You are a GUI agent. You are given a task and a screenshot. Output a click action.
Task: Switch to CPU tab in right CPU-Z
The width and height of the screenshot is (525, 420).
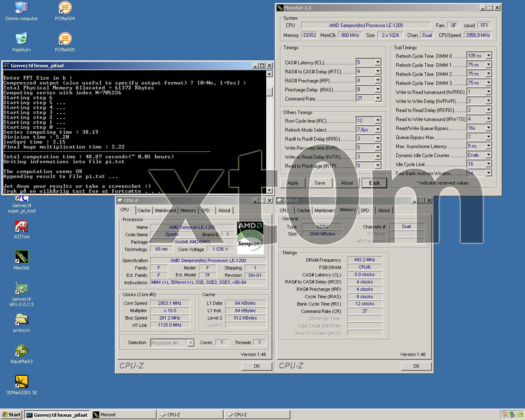(284, 210)
